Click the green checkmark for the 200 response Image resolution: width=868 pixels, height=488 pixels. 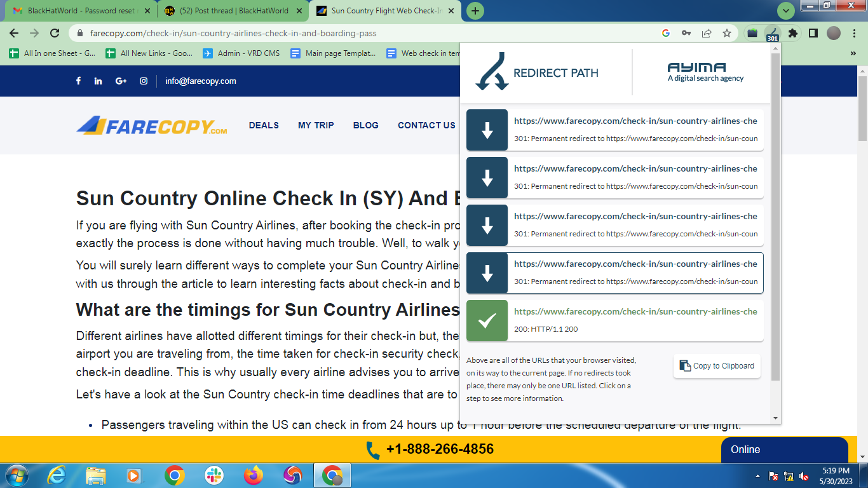coord(487,320)
